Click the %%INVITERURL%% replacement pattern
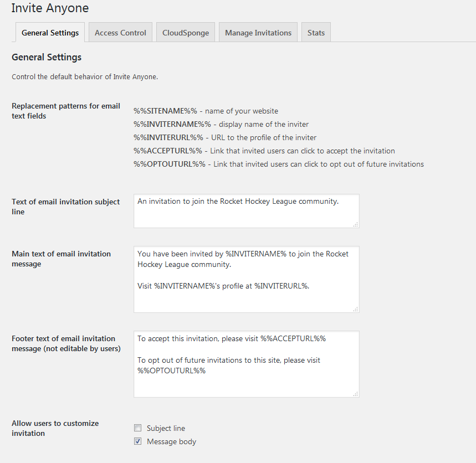The image size is (476, 463). click(x=168, y=137)
